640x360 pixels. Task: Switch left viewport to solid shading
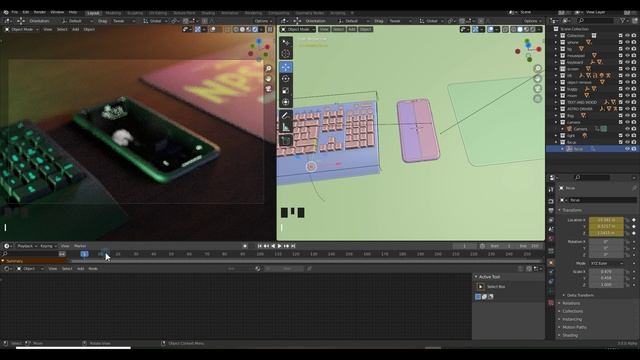click(x=242, y=29)
